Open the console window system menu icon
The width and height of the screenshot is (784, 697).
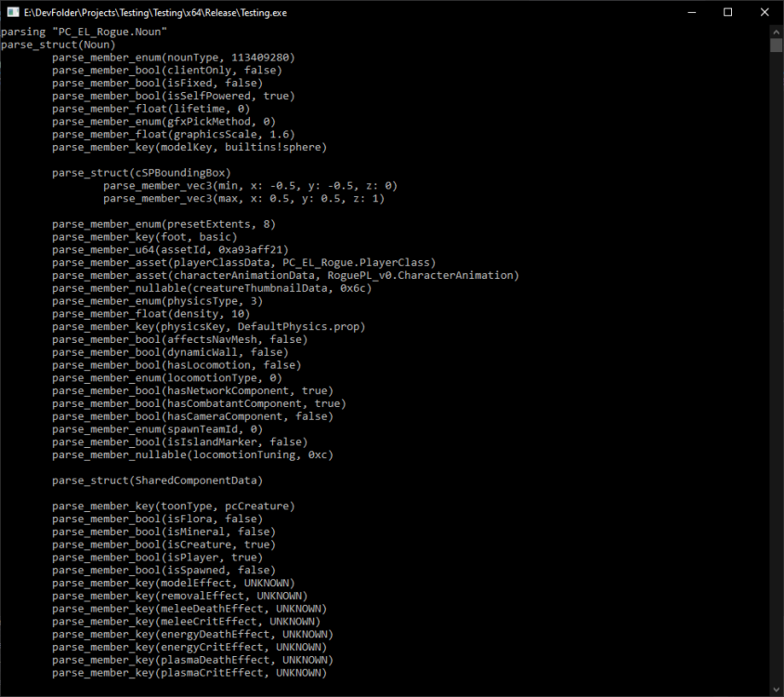pos(11,12)
